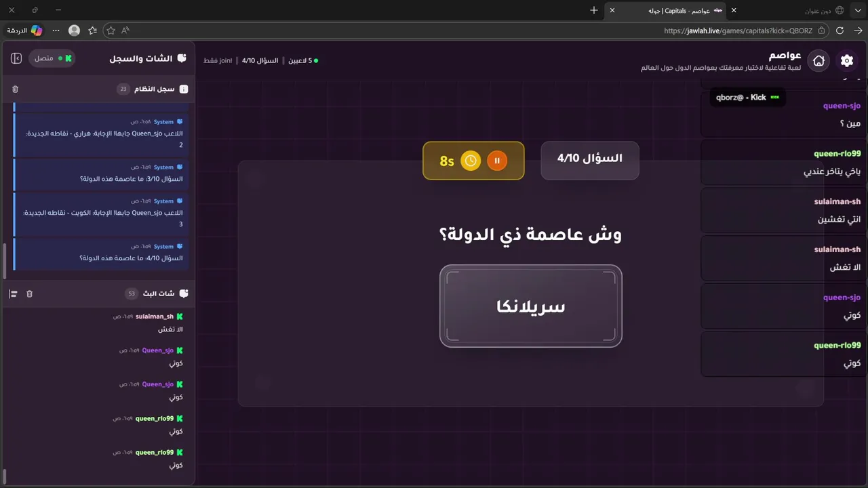Go to the home page via house icon

[x=818, y=60]
